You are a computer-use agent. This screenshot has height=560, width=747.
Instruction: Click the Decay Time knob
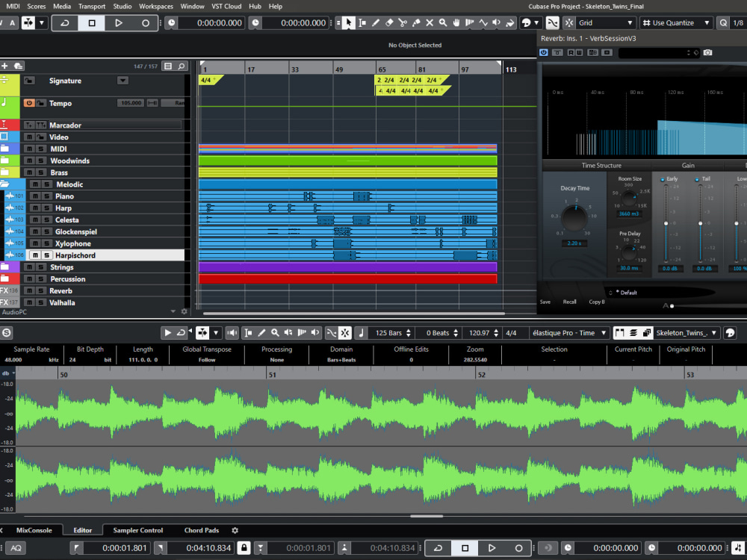(x=574, y=217)
